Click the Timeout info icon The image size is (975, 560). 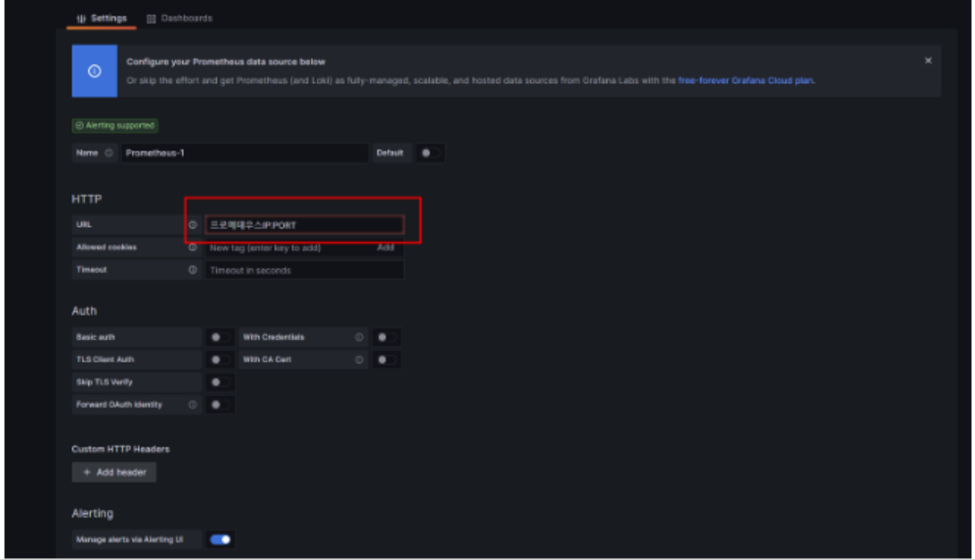click(193, 270)
